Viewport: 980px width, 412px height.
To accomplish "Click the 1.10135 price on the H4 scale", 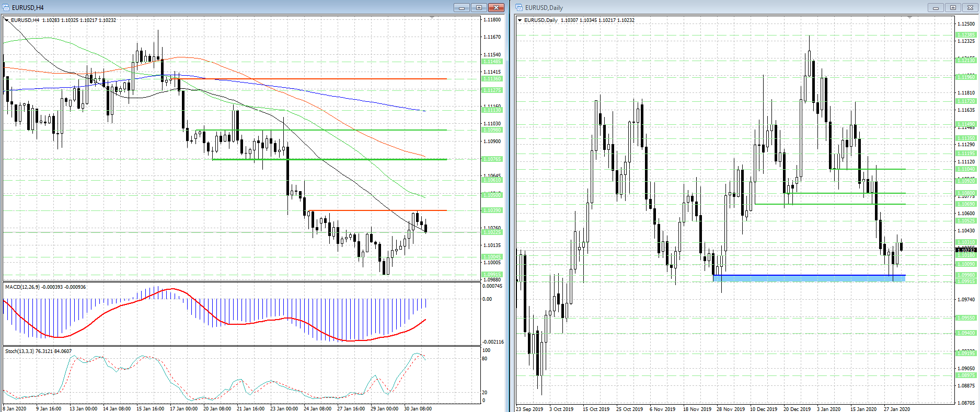I will [x=492, y=245].
